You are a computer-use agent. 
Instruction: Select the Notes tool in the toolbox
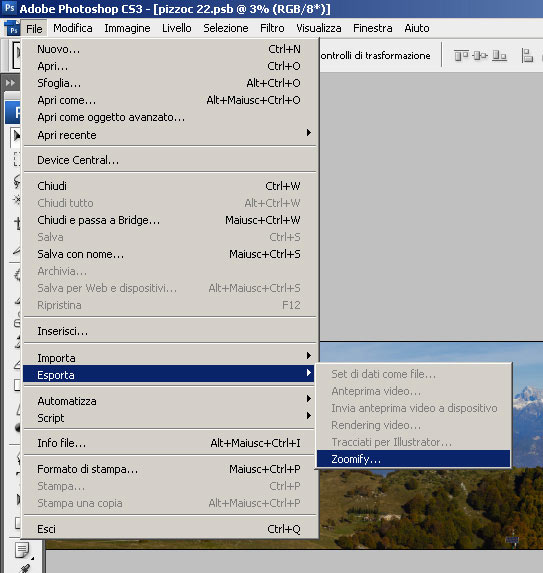coord(22,550)
